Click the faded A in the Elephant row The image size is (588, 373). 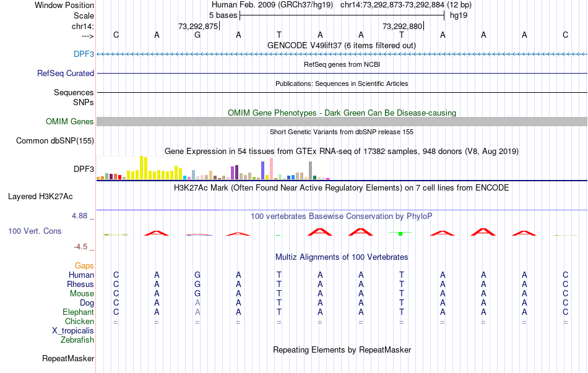(197, 312)
